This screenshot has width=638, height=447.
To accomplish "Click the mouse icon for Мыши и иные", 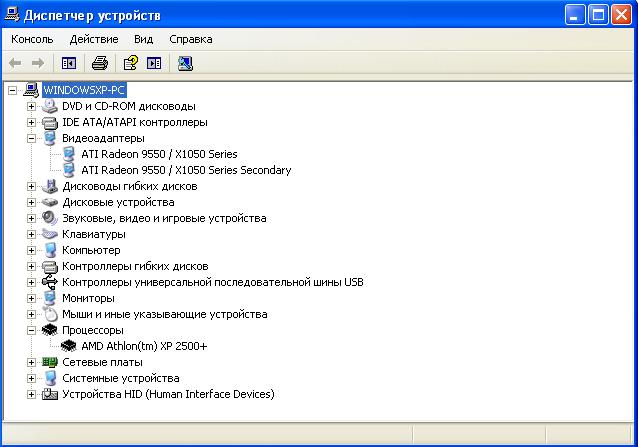I will (50, 314).
